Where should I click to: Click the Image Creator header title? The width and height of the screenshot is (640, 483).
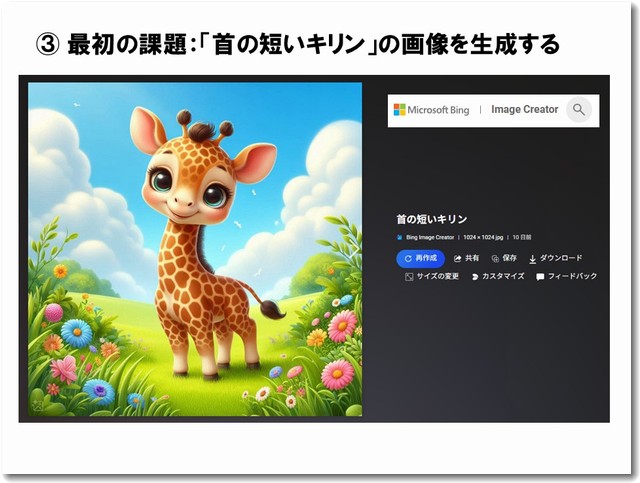coord(524,109)
